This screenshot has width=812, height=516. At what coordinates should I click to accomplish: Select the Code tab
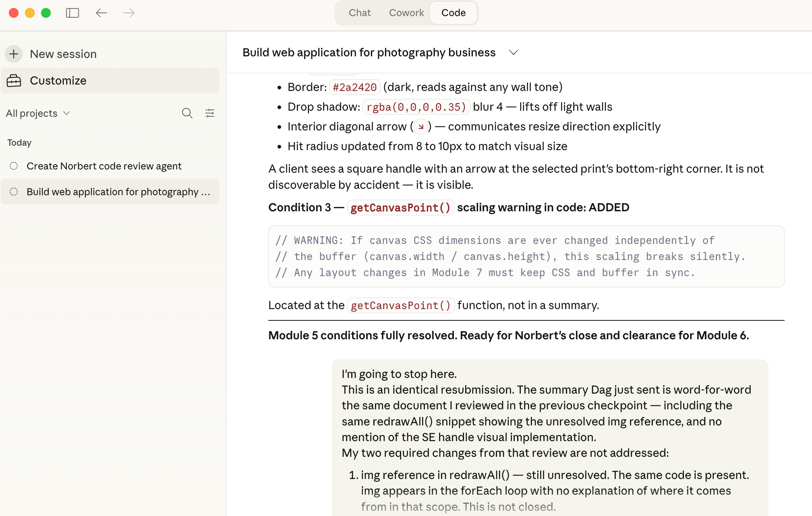pyautogui.click(x=453, y=13)
